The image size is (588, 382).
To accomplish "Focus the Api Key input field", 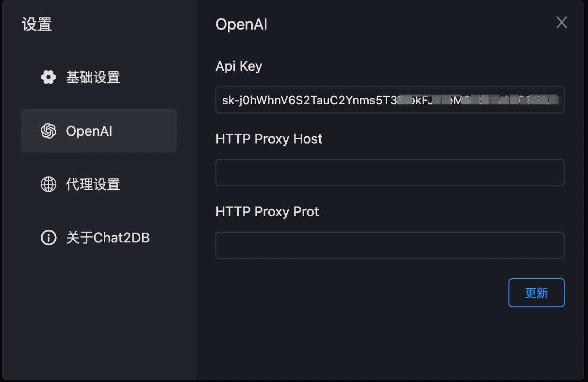I will 390,100.
